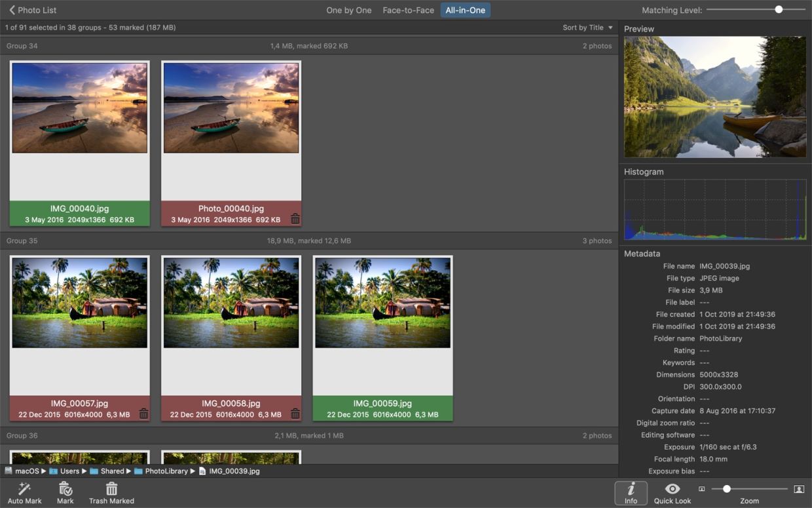Click the trash icon on IMG_00058.jpg
Image resolution: width=812 pixels, height=508 pixels.
tap(295, 414)
